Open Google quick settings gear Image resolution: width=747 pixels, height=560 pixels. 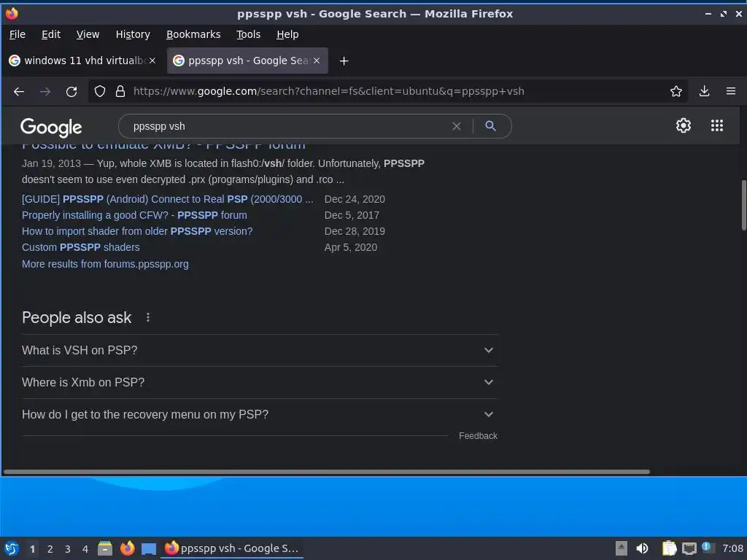(683, 125)
